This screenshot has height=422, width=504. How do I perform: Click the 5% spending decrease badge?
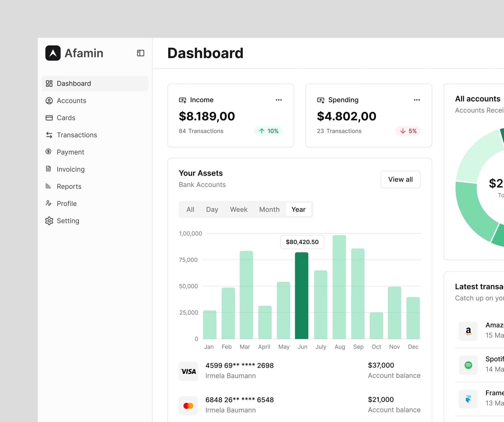click(x=408, y=131)
